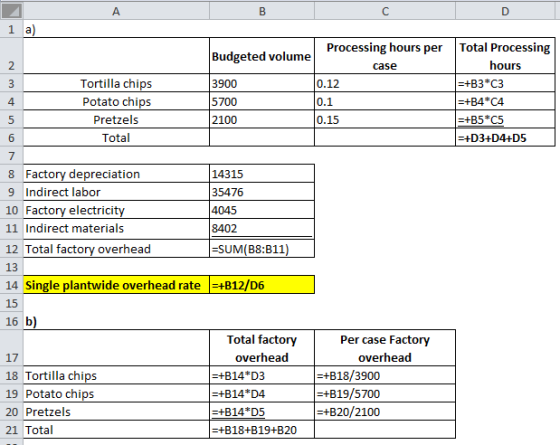This screenshot has width=560, height=445.
Task: Select 'Potato chips' in row 19
Action: click(x=116, y=394)
